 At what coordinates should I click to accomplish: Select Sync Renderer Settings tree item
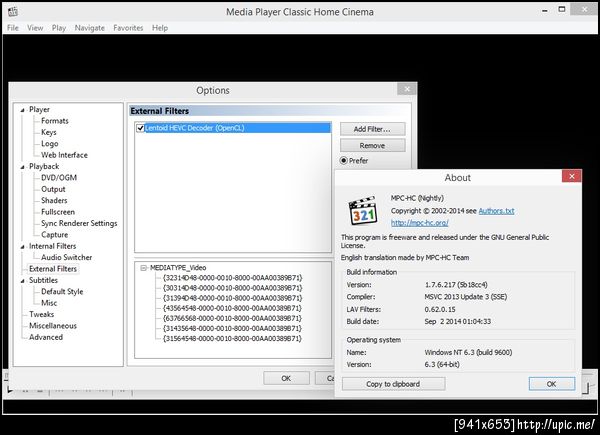[79, 223]
